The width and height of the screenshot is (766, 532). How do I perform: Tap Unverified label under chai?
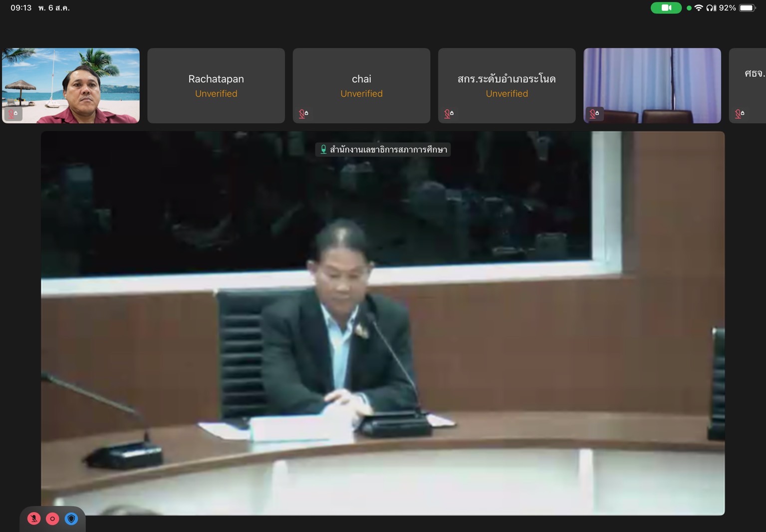pyautogui.click(x=361, y=94)
